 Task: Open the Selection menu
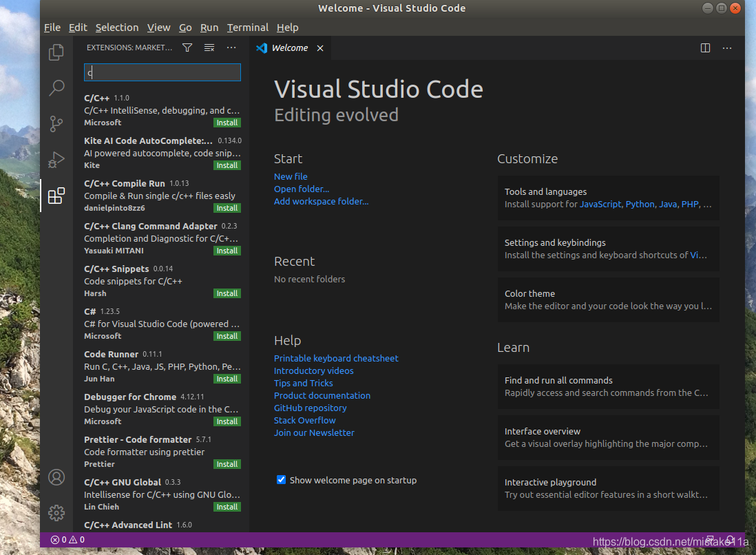click(x=117, y=28)
